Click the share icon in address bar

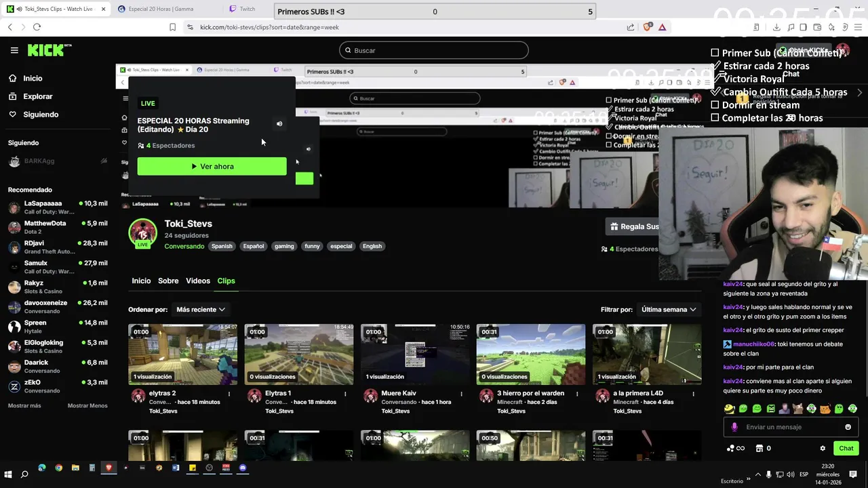coord(631,27)
